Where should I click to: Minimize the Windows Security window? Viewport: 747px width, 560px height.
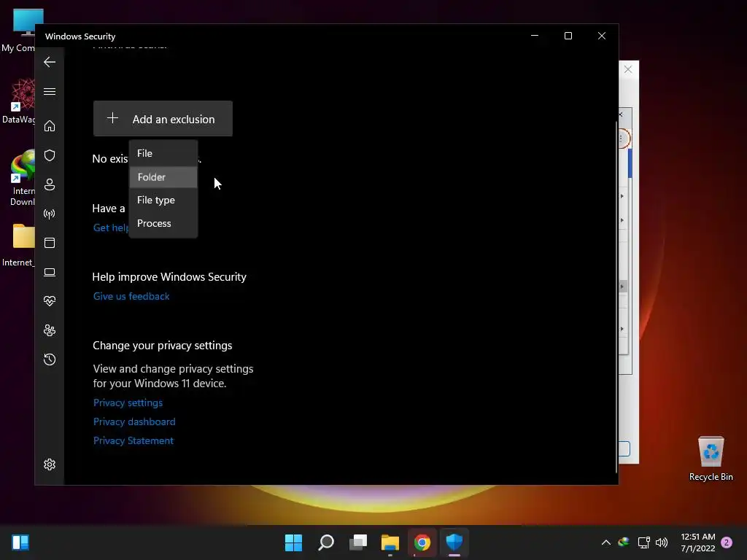click(535, 36)
